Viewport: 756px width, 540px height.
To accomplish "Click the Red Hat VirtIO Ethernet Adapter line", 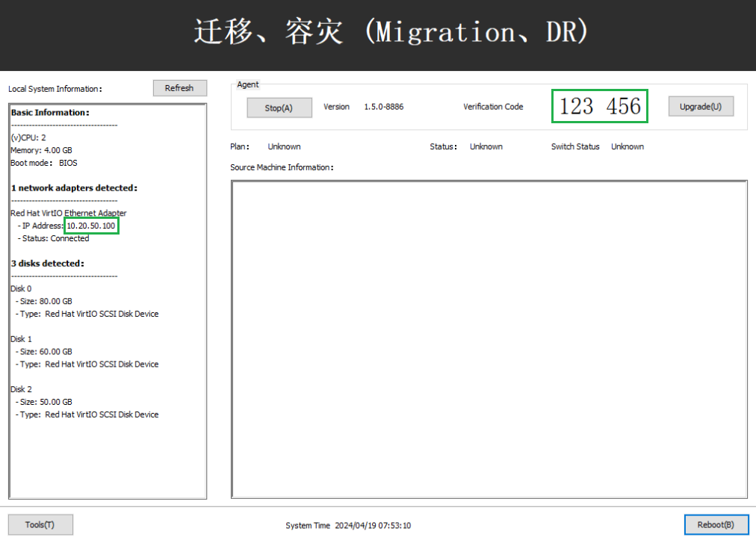I will click(x=68, y=213).
